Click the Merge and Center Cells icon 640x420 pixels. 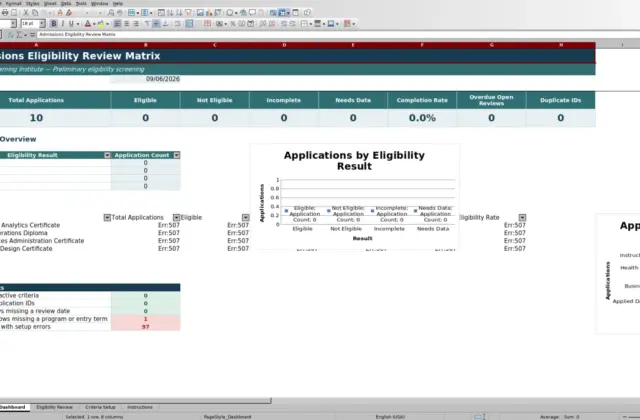(x=189, y=24)
